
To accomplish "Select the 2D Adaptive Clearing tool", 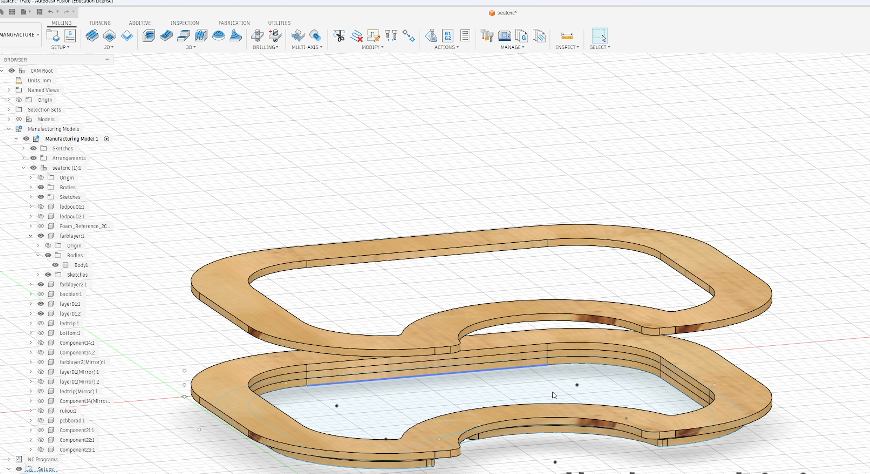I will pos(92,36).
